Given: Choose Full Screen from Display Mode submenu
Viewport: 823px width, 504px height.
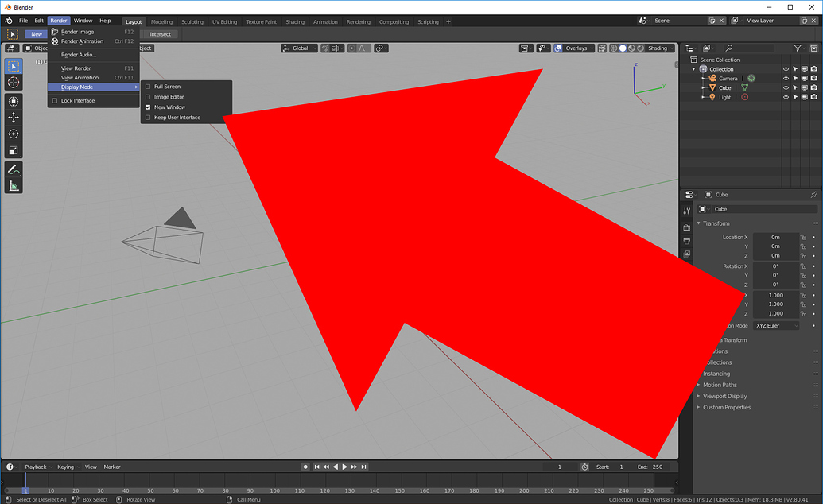Looking at the screenshot, I should 168,86.
